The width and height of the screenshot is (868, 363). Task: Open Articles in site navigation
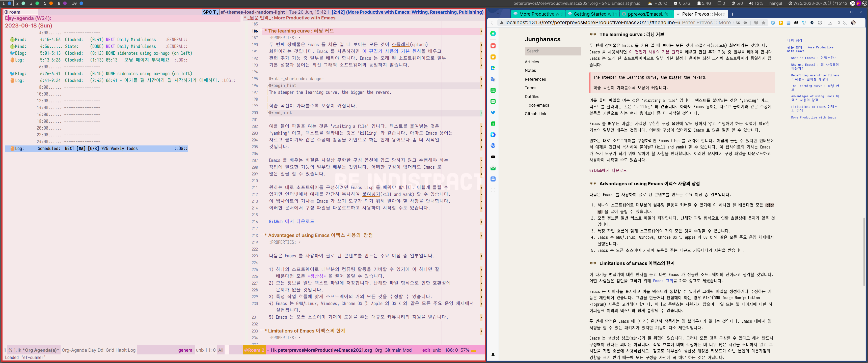tap(532, 62)
